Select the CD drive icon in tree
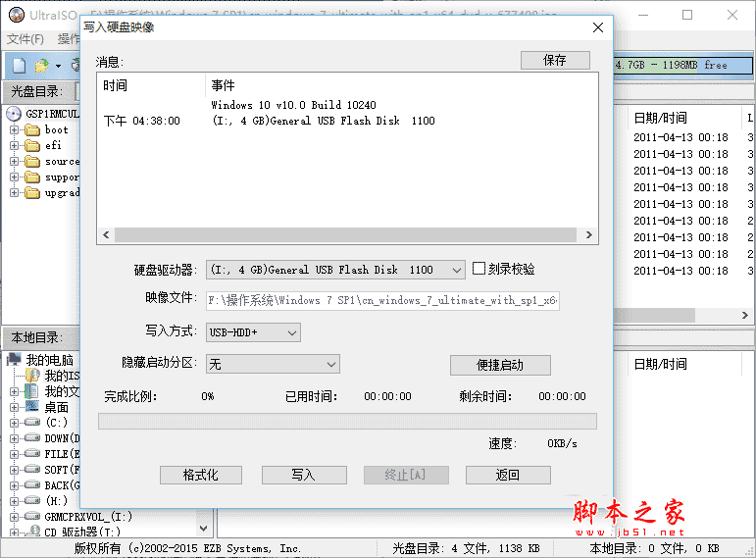This screenshot has width=756, height=558. coord(32,532)
